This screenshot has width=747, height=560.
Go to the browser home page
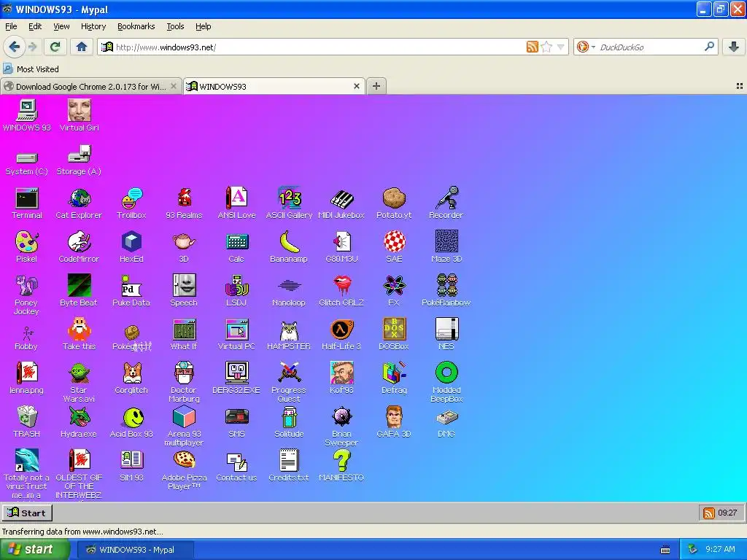[x=82, y=47]
